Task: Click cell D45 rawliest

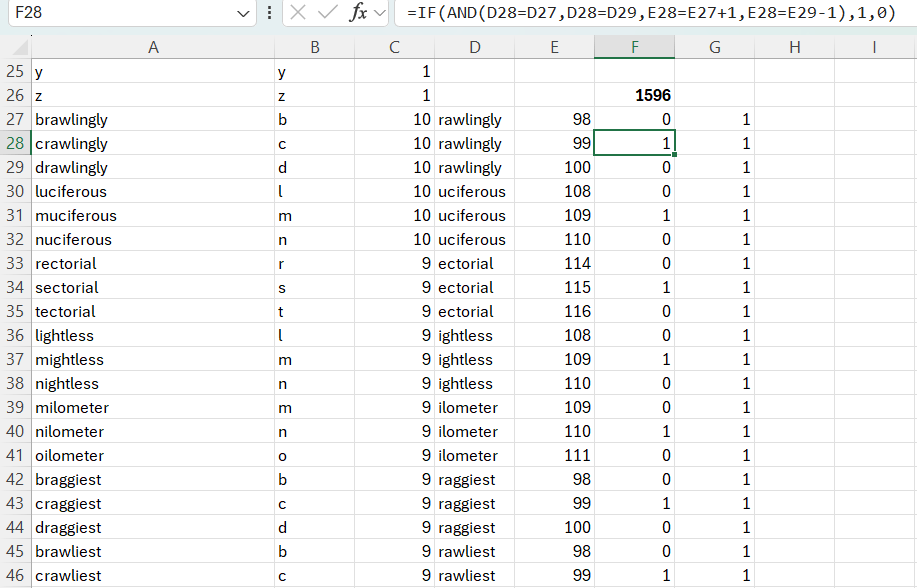Action: point(475,551)
